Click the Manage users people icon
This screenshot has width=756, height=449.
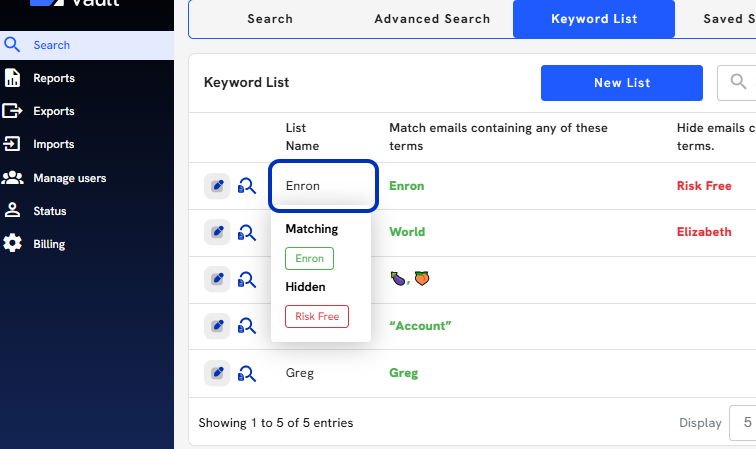pos(12,177)
